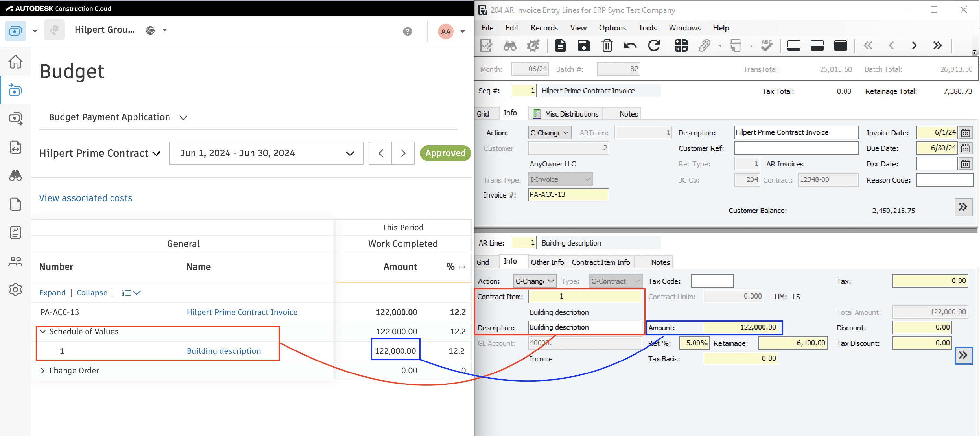Go to next record arrow in toolbar

pos(914,46)
